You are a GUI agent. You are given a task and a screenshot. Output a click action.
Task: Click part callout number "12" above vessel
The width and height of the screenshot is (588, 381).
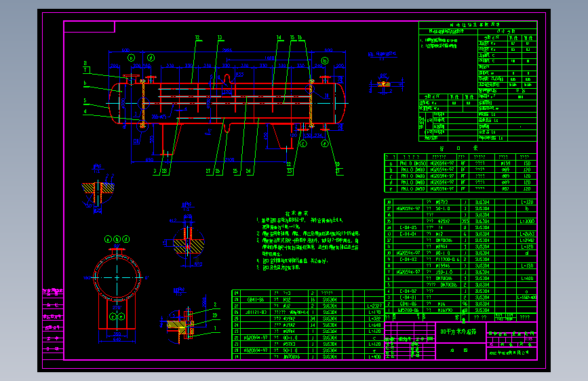[197, 37]
